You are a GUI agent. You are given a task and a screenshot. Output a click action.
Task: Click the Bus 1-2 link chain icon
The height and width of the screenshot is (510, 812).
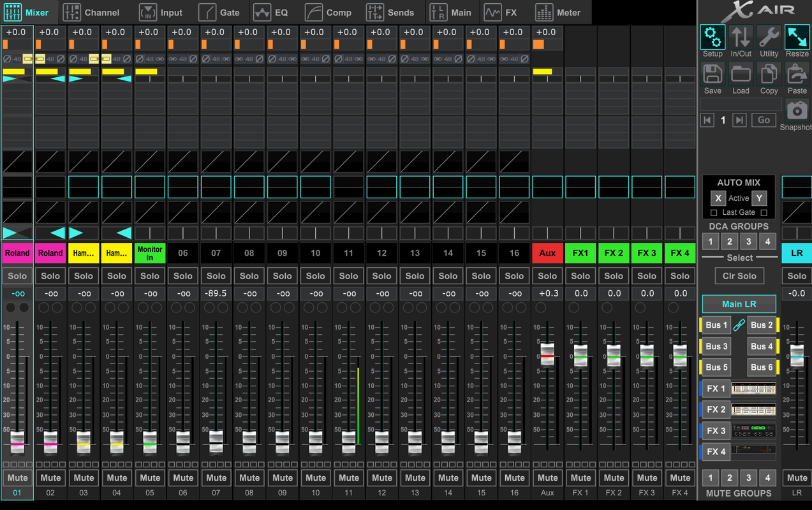coord(739,325)
